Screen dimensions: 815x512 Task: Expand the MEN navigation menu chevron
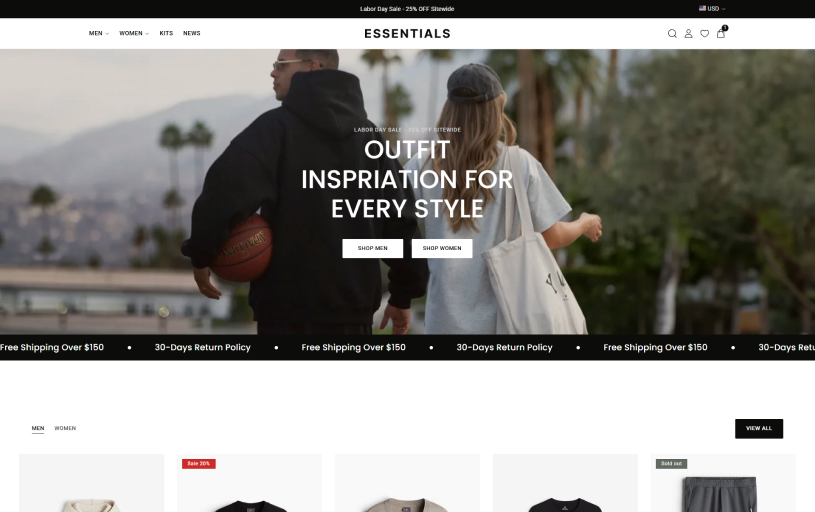[x=107, y=34]
